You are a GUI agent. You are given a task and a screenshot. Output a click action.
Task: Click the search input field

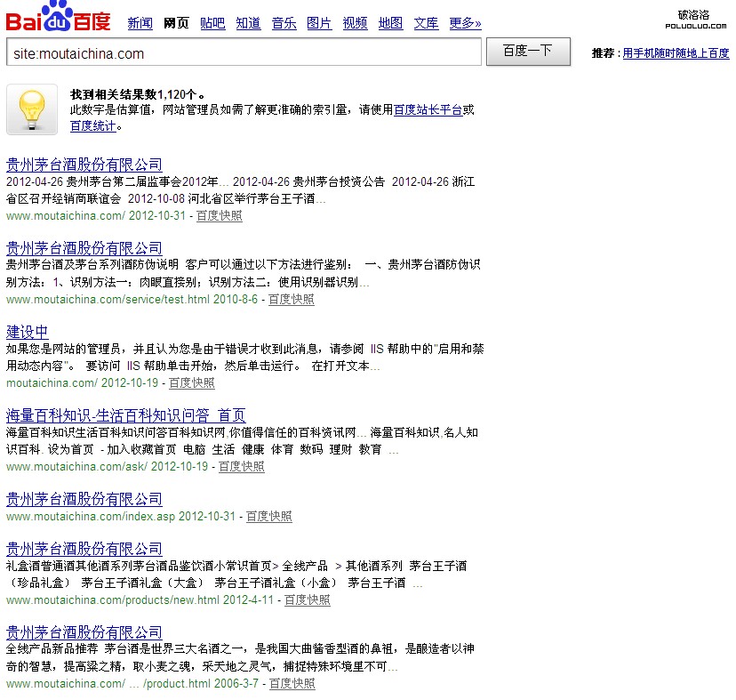244,53
